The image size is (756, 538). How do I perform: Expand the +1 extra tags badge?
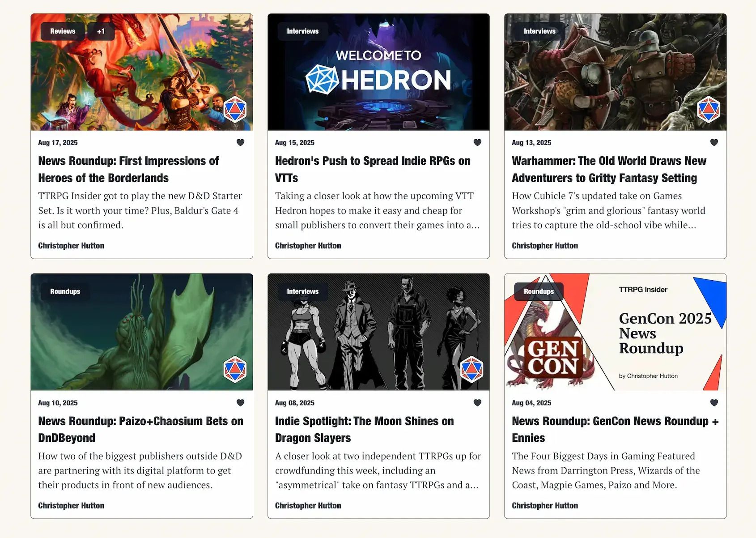point(101,31)
